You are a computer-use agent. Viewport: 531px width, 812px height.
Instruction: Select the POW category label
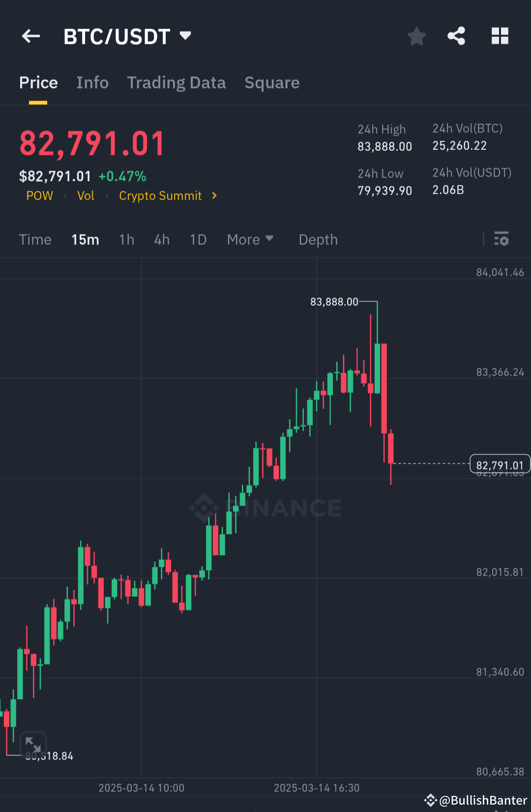tap(39, 196)
